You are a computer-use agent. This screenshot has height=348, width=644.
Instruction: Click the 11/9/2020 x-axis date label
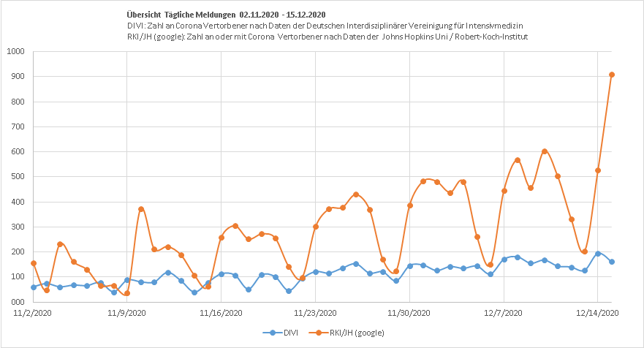[x=127, y=313]
